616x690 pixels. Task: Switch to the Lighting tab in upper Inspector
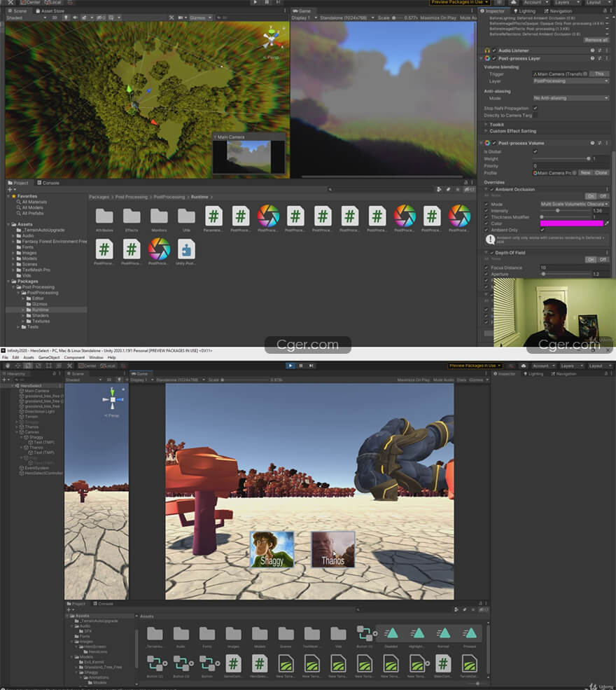pyautogui.click(x=526, y=11)
